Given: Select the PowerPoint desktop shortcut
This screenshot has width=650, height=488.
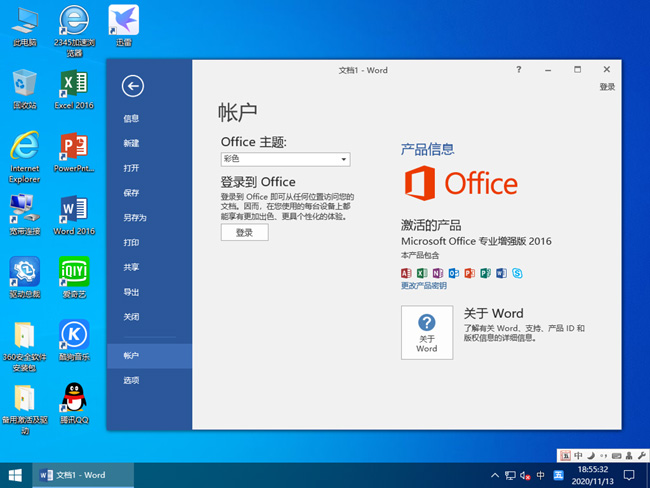Looking at the screenshot, I should coord(74,152).
